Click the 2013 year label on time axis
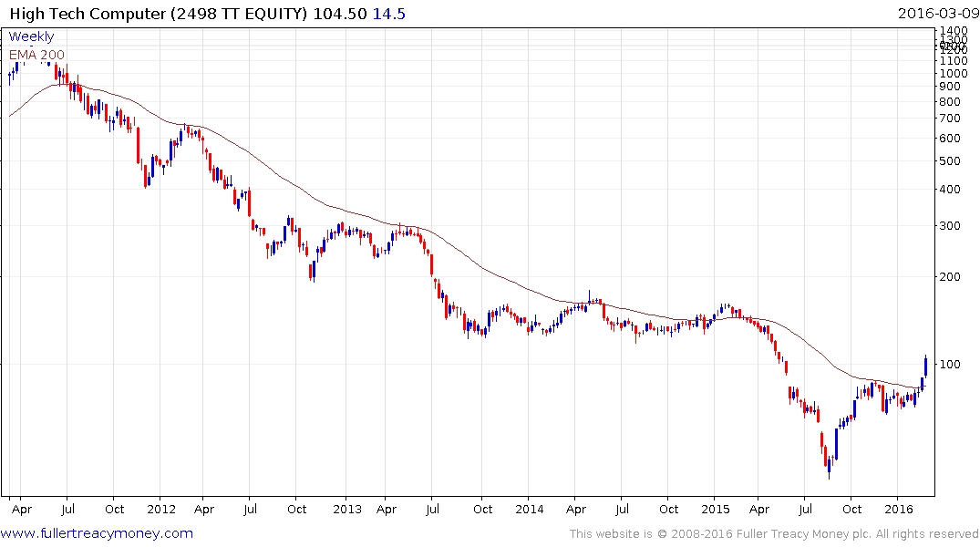This screenshot has width=980, height=547. point(347,510)
